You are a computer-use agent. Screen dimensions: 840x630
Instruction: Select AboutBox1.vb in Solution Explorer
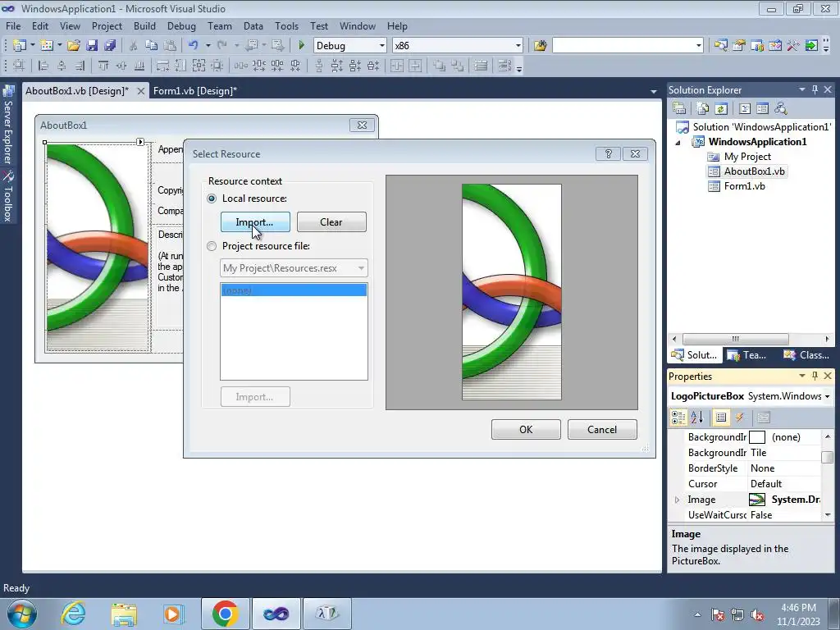[754, 171]
